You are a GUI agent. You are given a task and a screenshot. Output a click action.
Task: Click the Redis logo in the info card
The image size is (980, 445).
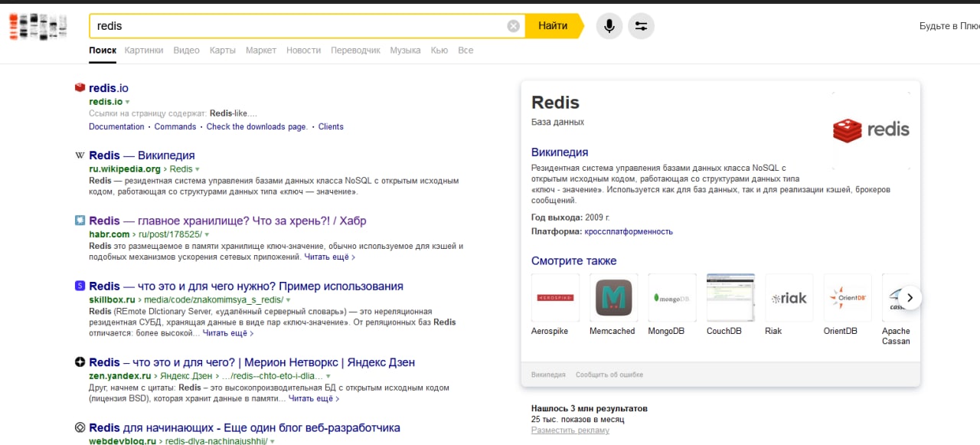coord(871,129)
